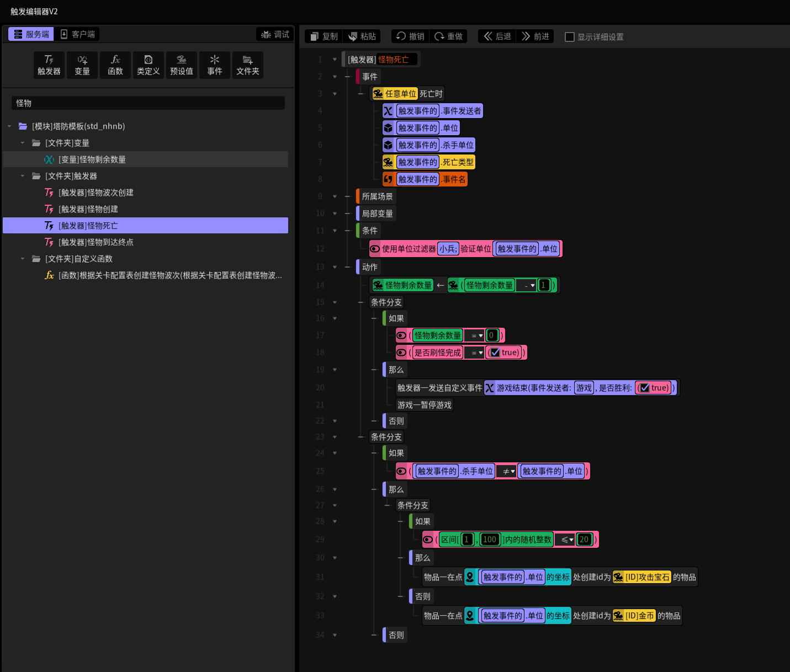
Task: Select [变量]怪物剩余数量 in tree
Action: pos(145,159)
